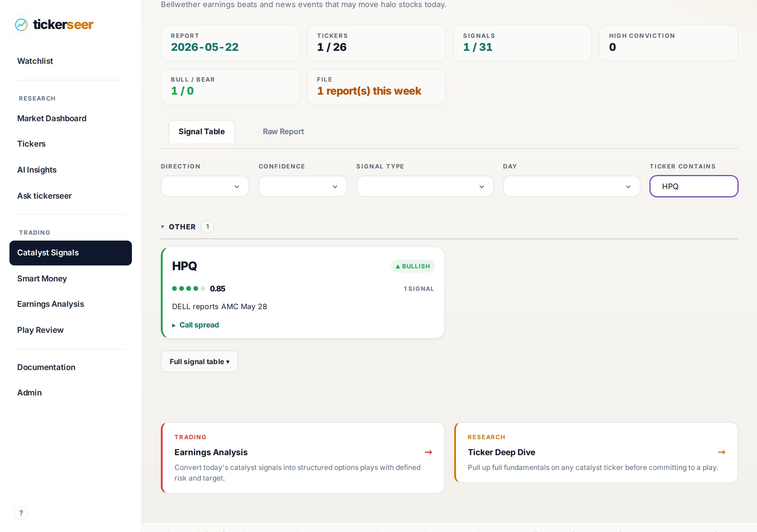The height and width of the screenshot is (532, 757).
Task: Click the 0.85 confidence score
Action: [x=218, y=289]
